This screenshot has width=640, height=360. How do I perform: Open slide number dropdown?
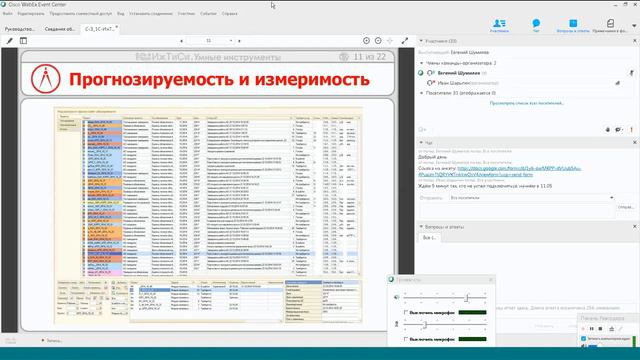click(x=231, y=41)
